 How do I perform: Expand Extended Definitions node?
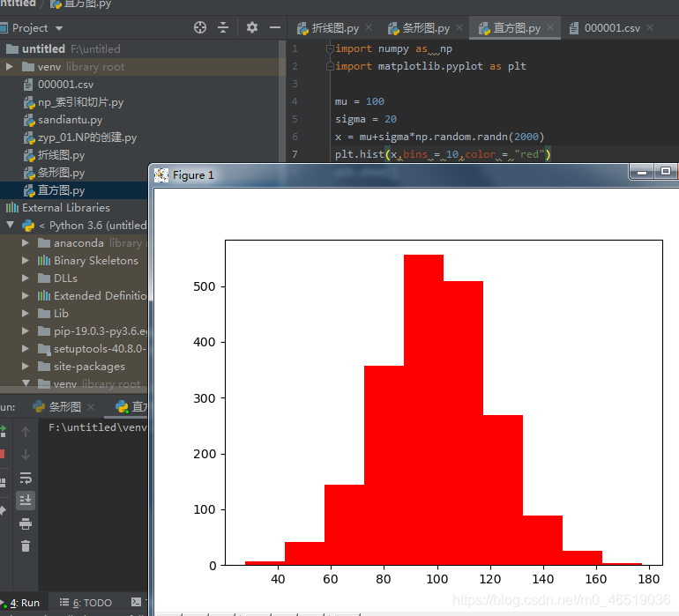tap(25, 296)
